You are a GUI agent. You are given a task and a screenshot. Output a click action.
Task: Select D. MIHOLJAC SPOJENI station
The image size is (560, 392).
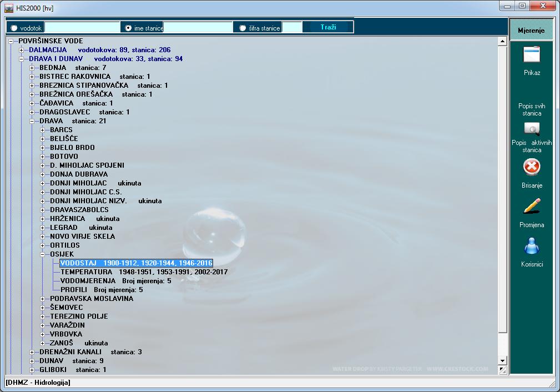87,165
